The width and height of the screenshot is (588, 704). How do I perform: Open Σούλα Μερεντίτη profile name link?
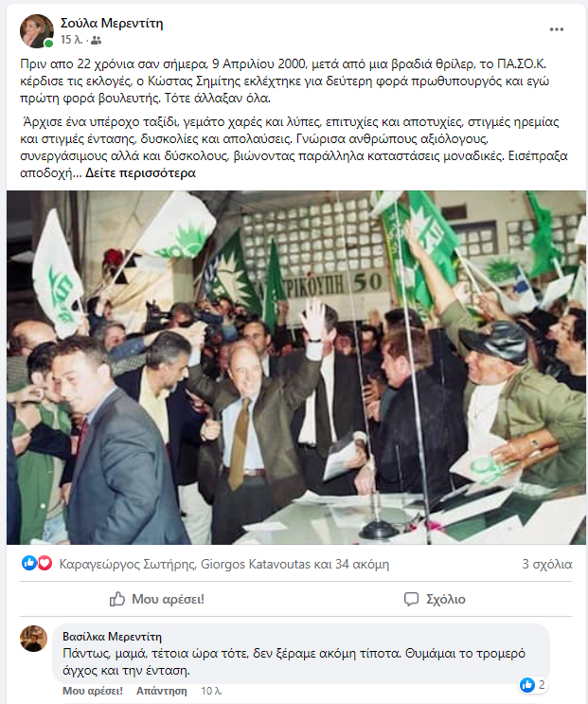(112, 23)
